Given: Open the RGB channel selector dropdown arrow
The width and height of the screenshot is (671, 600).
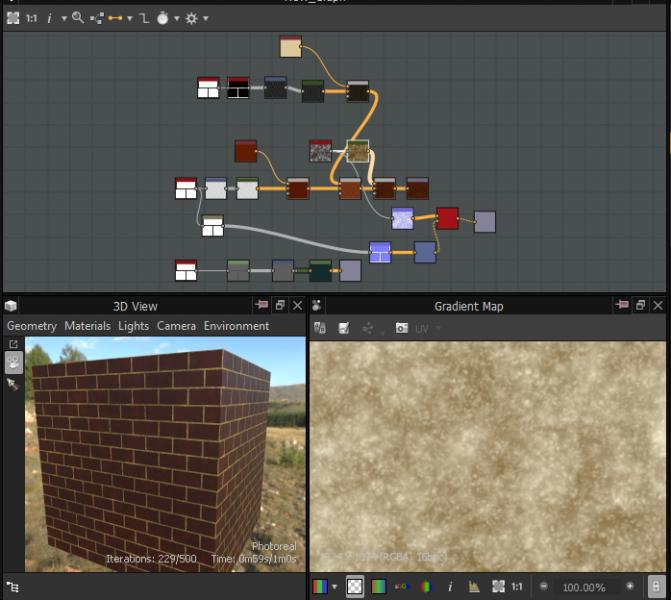Looking at the screenshot, I should click(x=334, y=587).
